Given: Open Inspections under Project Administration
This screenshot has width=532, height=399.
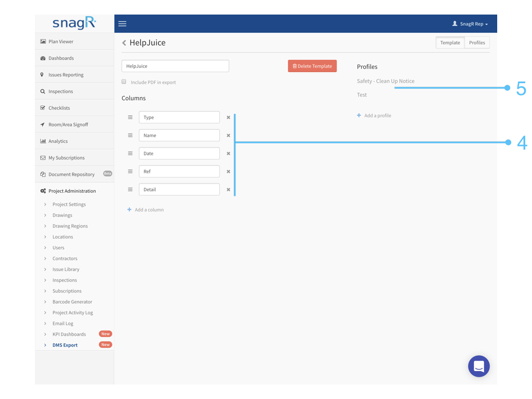Looking at the screenshot, I should tap(64, 280).
